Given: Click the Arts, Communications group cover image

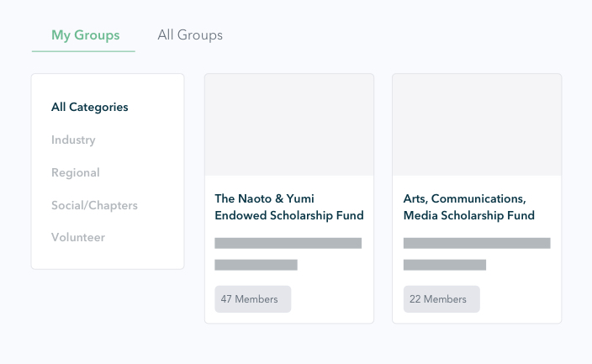Looking at the screenshot, I should pos(477,125).
